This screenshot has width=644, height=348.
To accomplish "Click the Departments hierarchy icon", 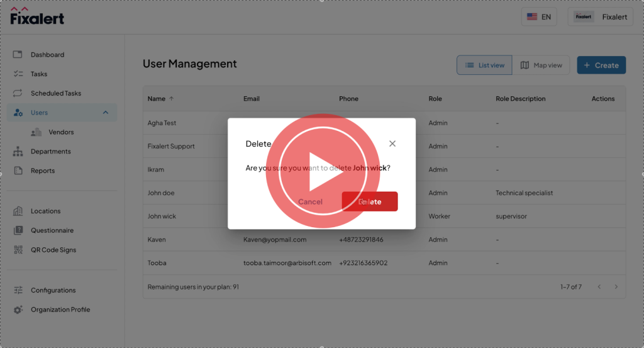I will pos(18,151).
